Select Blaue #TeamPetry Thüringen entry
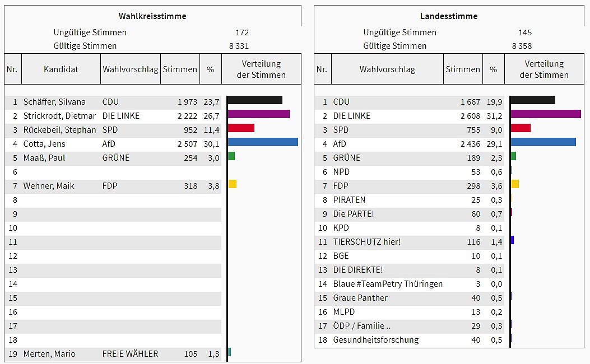The height and width of the screenshot is (364, 590). tap(388, 284)
